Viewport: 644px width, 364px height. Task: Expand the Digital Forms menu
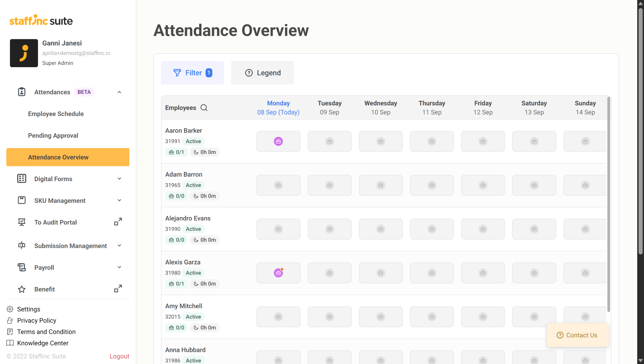(119, 179)
